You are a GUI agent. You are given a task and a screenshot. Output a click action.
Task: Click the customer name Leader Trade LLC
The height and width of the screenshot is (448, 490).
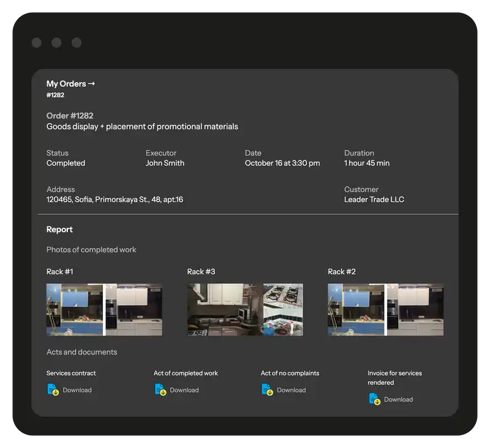click(374, 200)
